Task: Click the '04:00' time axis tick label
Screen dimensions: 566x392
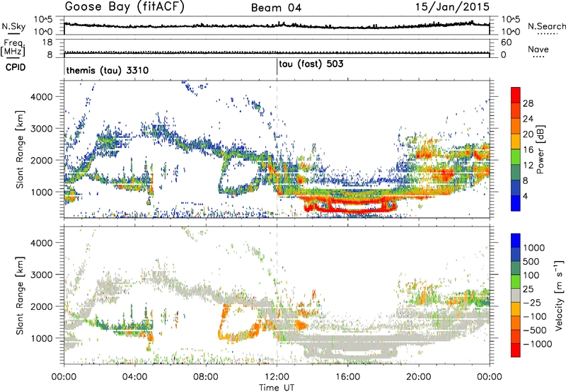Action: tap(135, 377)
